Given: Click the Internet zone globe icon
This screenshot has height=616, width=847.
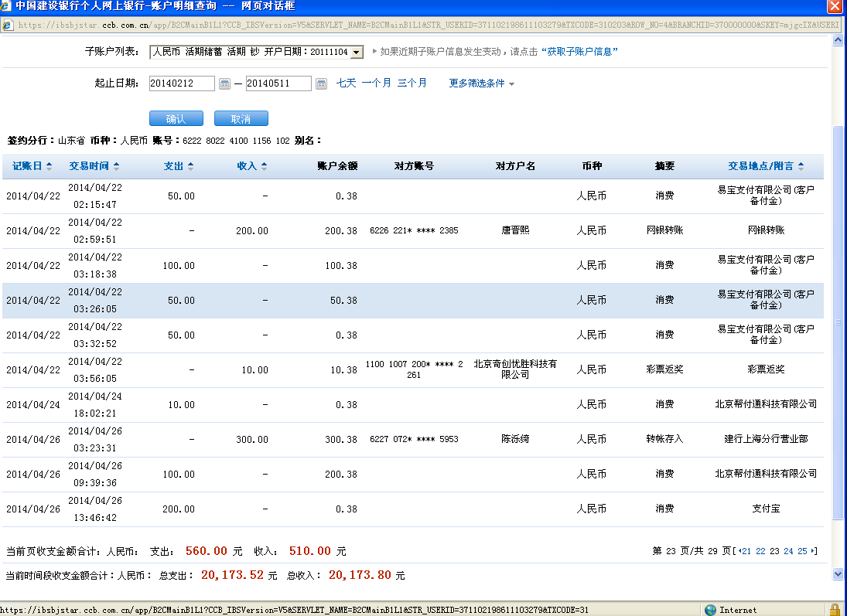Looking at the screenshot, I should [x=710, y=610].
